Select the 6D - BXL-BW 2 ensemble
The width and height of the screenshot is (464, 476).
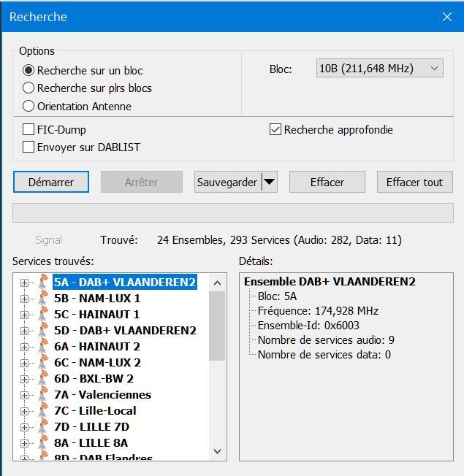tap(94, 379)
